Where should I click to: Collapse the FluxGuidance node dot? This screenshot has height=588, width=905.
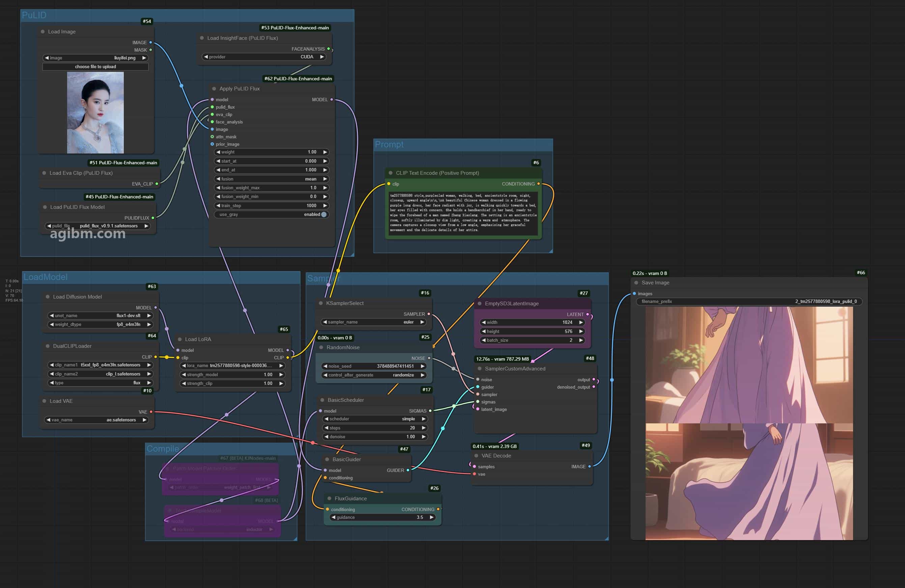point(329,499)
